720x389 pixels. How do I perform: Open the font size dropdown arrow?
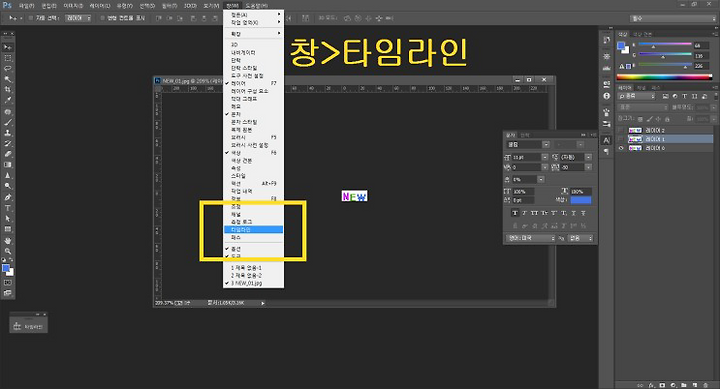(x=545, y=157)
